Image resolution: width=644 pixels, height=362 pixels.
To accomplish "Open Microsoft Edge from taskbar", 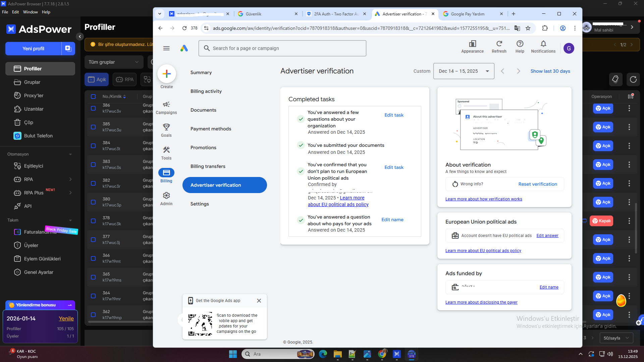I will pos(323,354).
